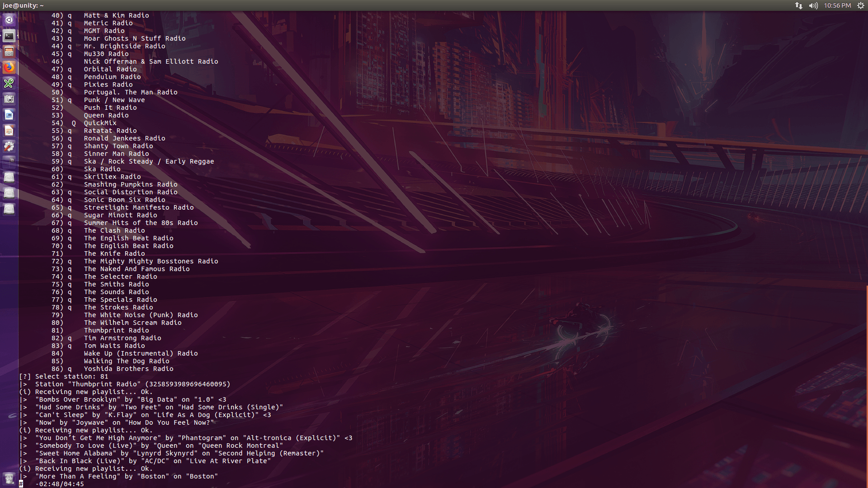Open the Workspace Switcher in the launcher
Screen dimensions: 868x488
[9, 161]
